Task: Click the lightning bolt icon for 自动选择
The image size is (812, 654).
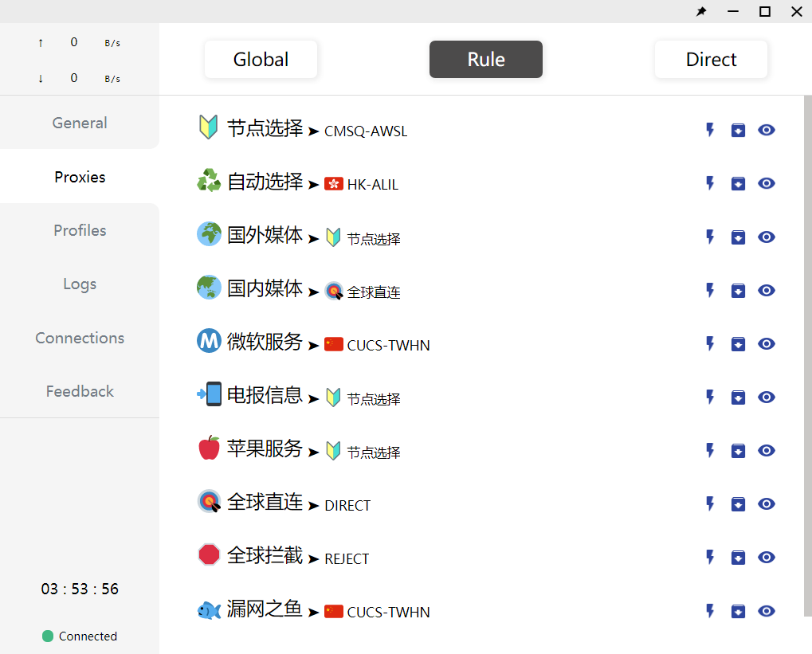Action: click(x=710, y=183)
